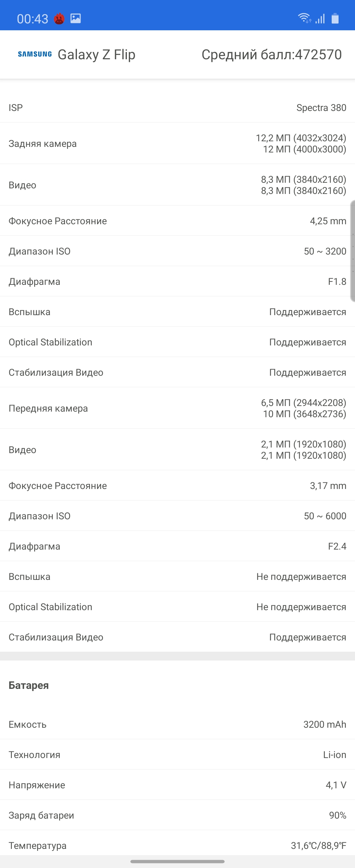
Task: Tap the Диафрагма F1.8 row
Action: coord(177,281)
